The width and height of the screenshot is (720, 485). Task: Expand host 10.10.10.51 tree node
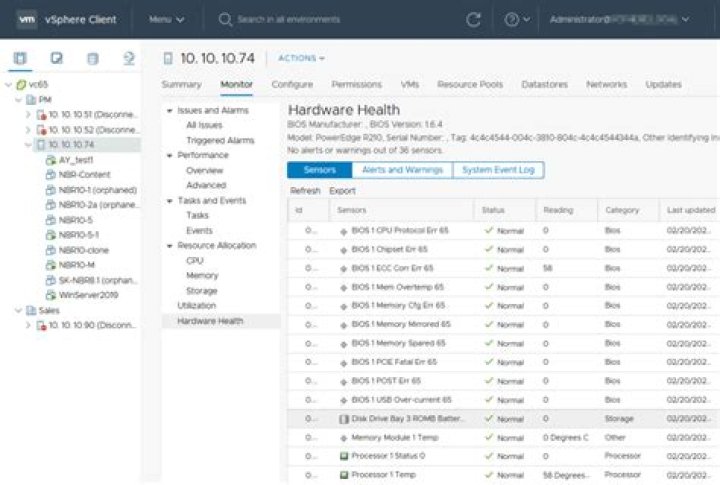pyautogui.click(x=28, y=114)
